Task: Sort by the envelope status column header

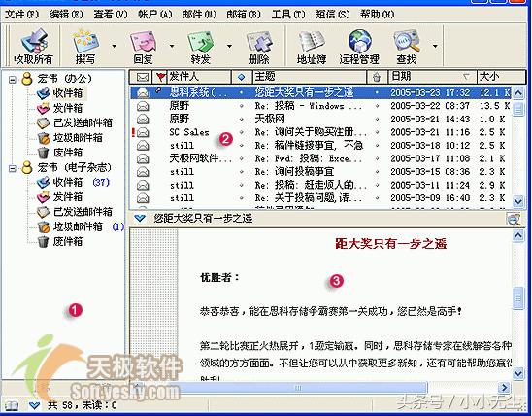Action: (x=142, y=77)
